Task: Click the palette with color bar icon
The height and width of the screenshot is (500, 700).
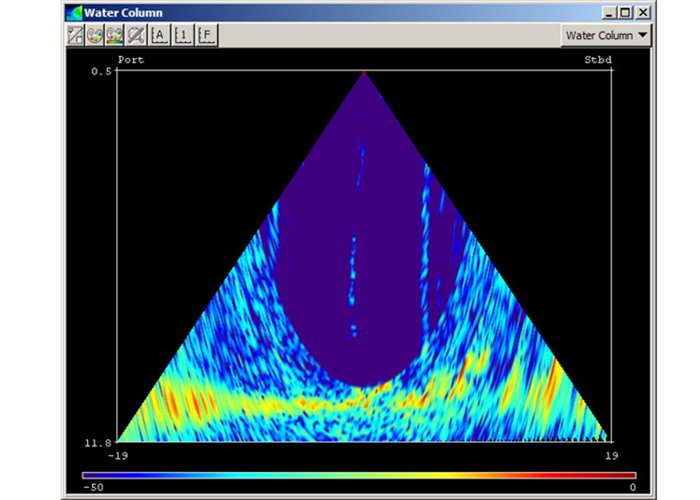Action: click(115, 36)
